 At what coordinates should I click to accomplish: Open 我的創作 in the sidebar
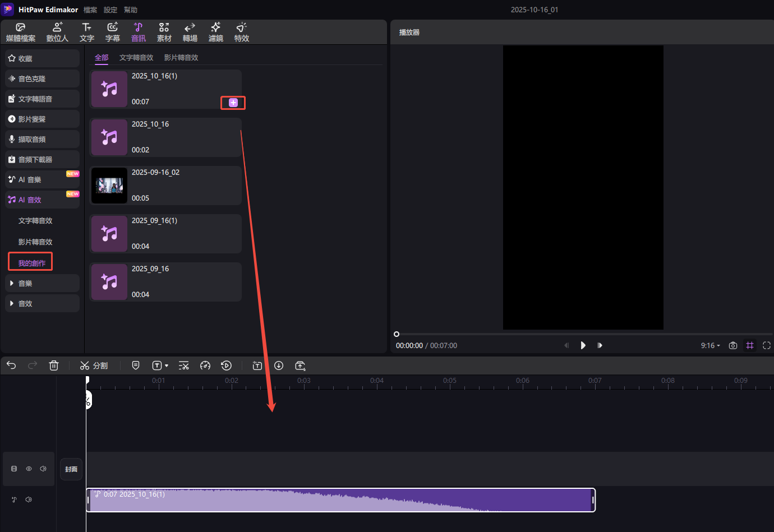pos(31,263)
